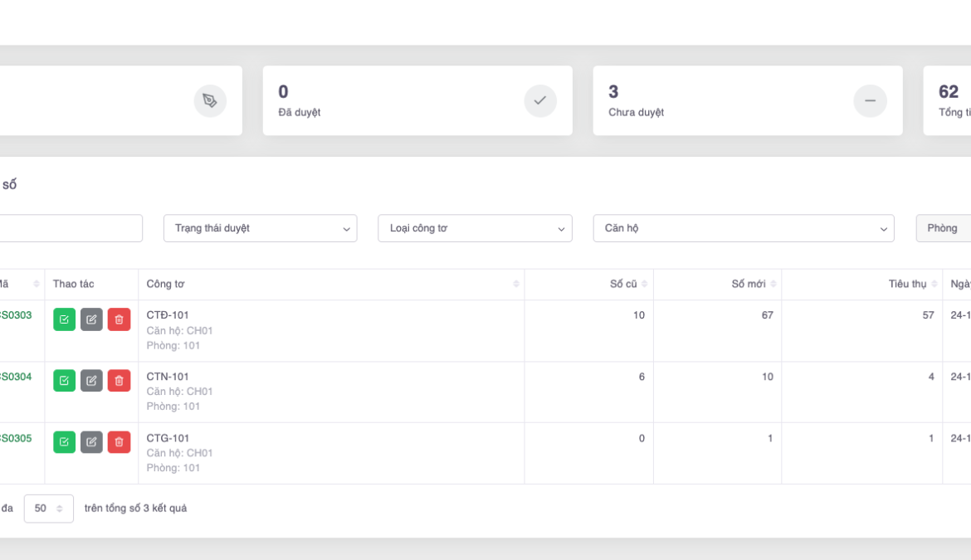Delete the CTN-101 reading row
The height and width of the screenshot is (560, 971).
tap(119, 381)
